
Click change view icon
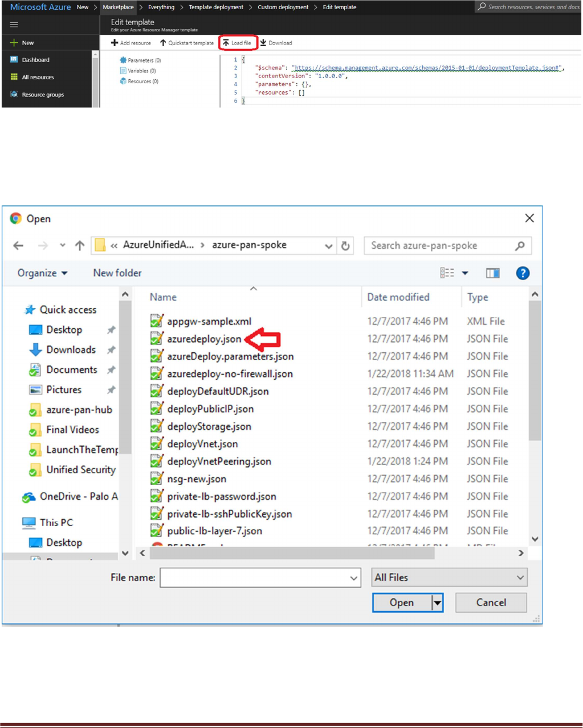click(x=447, y=273)
